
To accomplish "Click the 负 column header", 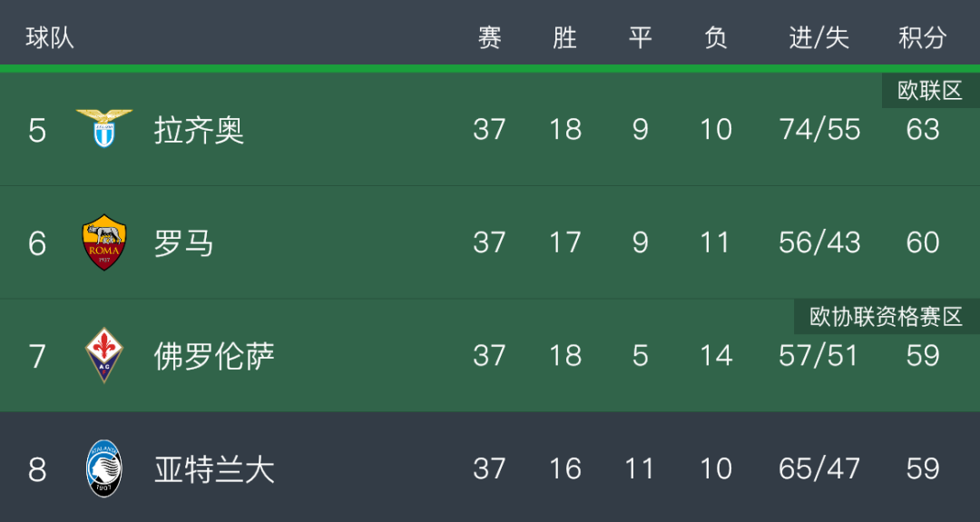I will (x=716, y=38).
